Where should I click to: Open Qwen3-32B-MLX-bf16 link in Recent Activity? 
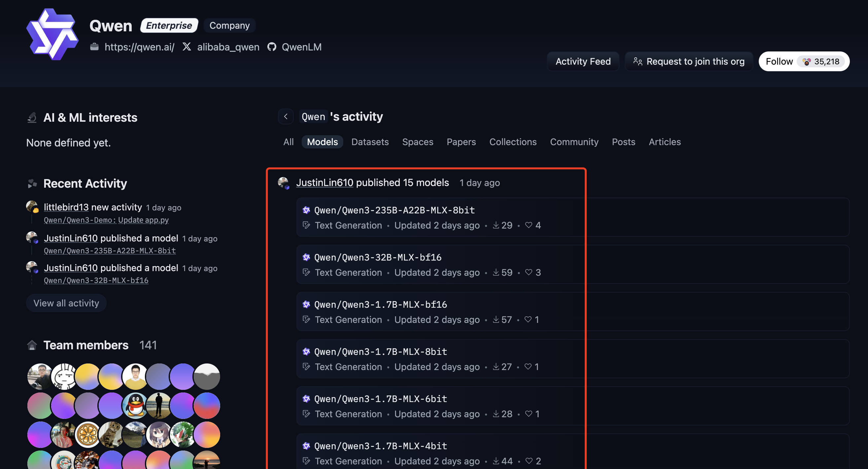point(96,280)
